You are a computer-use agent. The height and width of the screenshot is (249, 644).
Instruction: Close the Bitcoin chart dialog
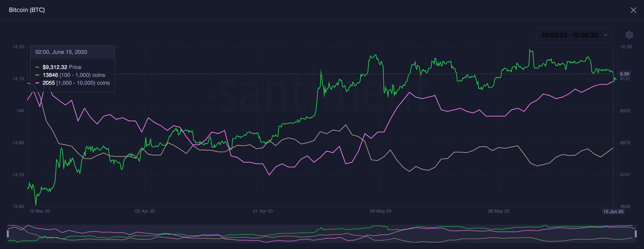633,10
